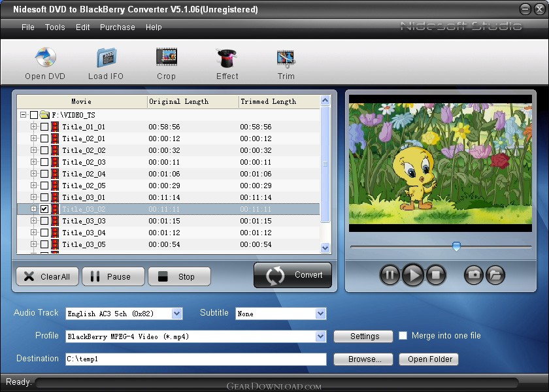Click the preview seek slider handle
549x392 pixels.
[x=456, y=246]
